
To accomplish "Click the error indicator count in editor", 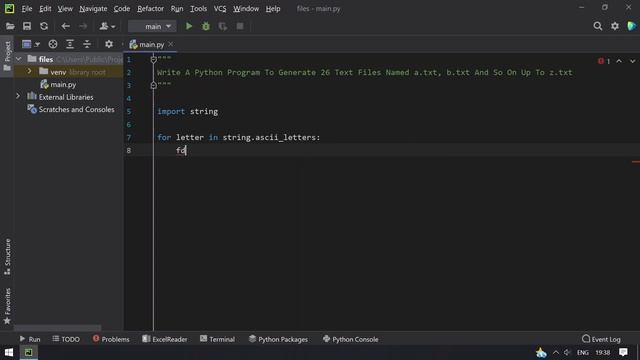I will 604,61.
